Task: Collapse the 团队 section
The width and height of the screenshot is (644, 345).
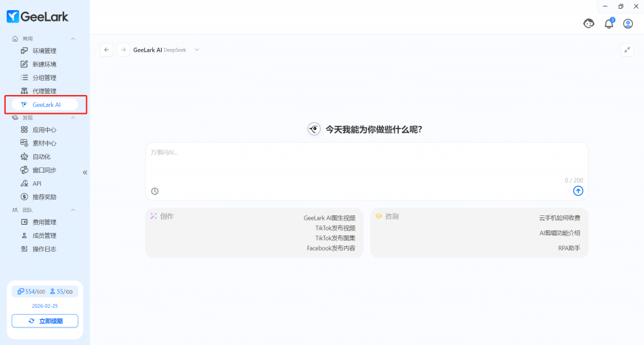Action: pyautogui.click(x=73, y=210)
